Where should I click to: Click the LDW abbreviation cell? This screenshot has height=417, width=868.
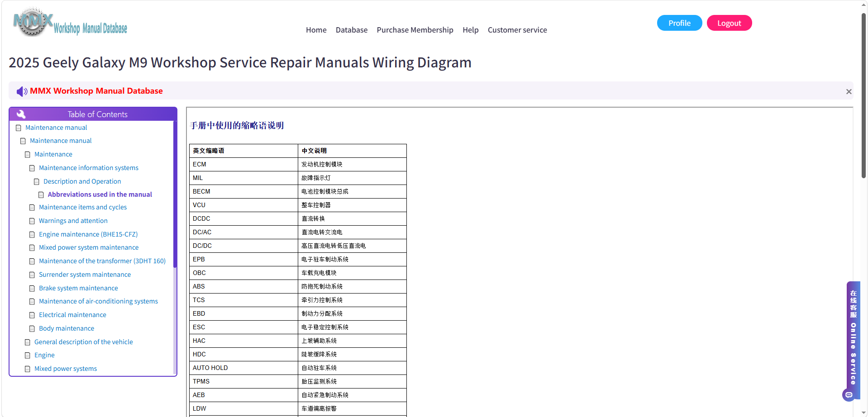point(244,408)
